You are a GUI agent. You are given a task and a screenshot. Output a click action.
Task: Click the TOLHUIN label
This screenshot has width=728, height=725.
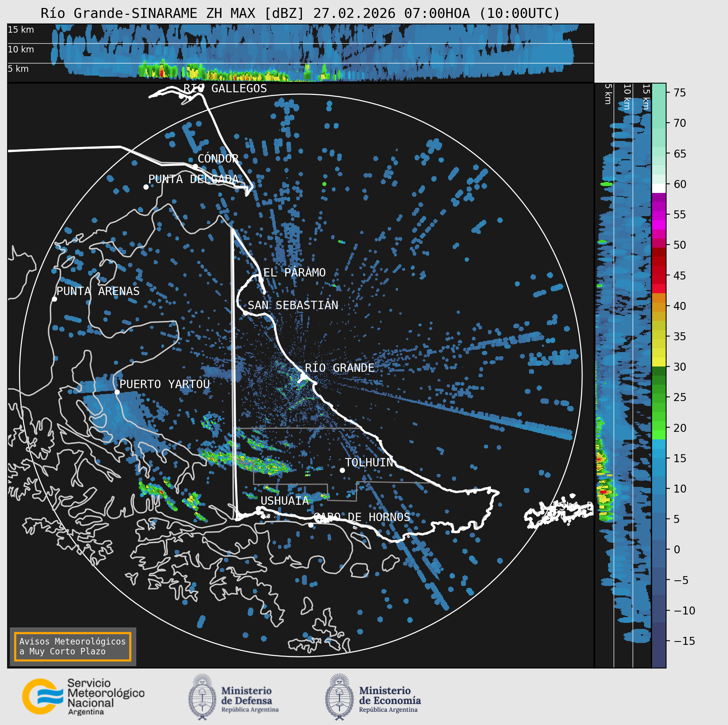(369, 462)
